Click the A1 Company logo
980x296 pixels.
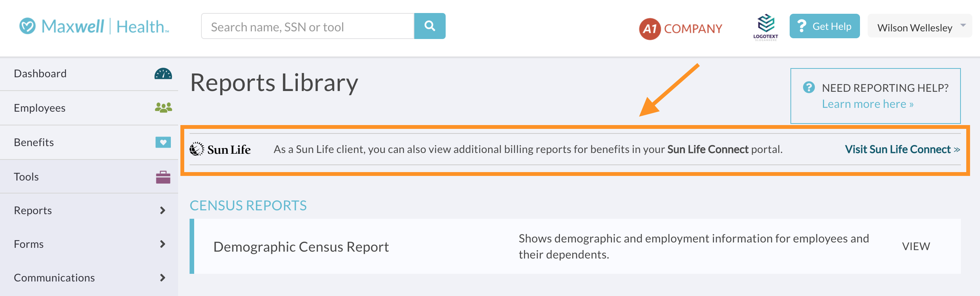coord(680,28)
